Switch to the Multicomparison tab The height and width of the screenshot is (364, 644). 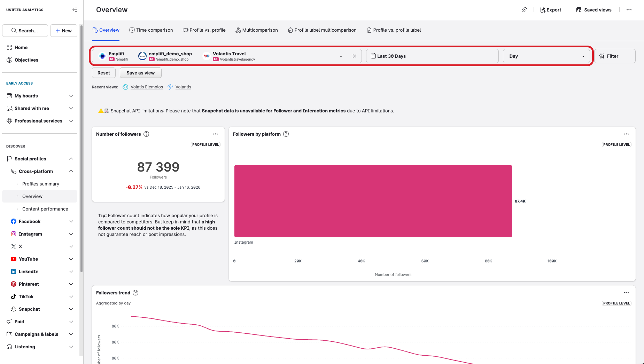pyautogui.click(x=256, y=30)
